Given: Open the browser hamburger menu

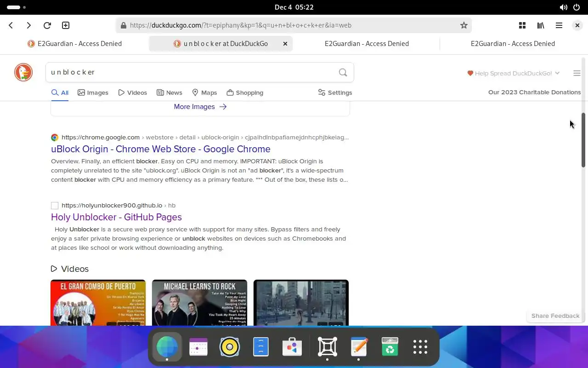Looking at the screenshot, I should click(x=559, y=25).
